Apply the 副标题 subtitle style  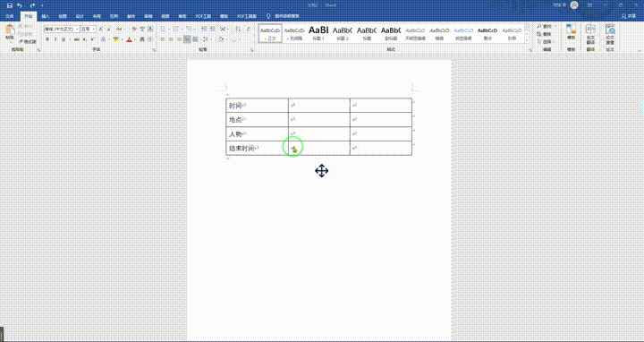coord(391,33)
